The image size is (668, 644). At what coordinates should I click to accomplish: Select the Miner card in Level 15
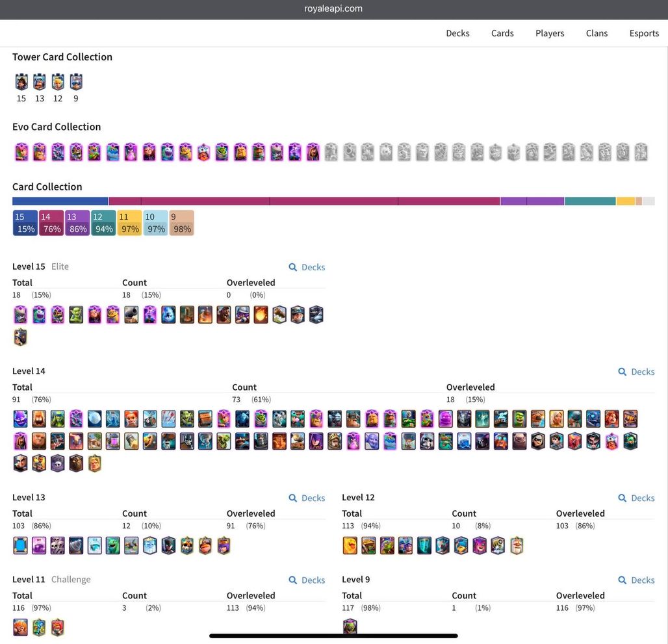tap(298, 315)
